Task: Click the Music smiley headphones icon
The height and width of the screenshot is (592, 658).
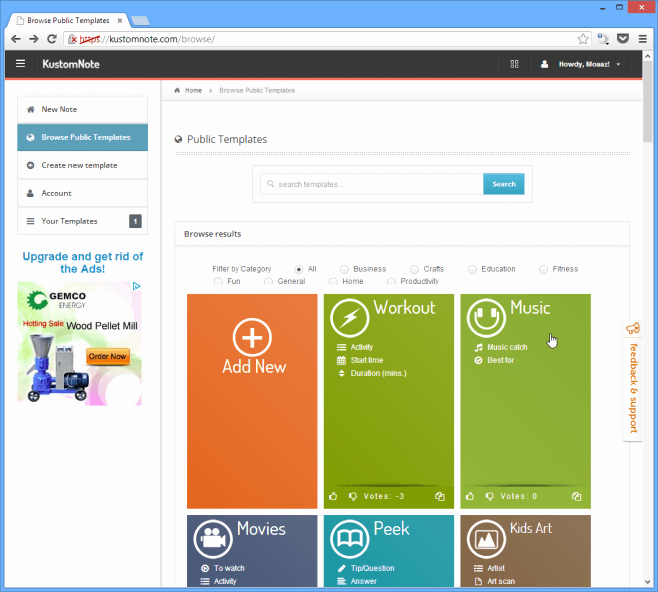Action: pyautogui.click(x=486, y=318)
